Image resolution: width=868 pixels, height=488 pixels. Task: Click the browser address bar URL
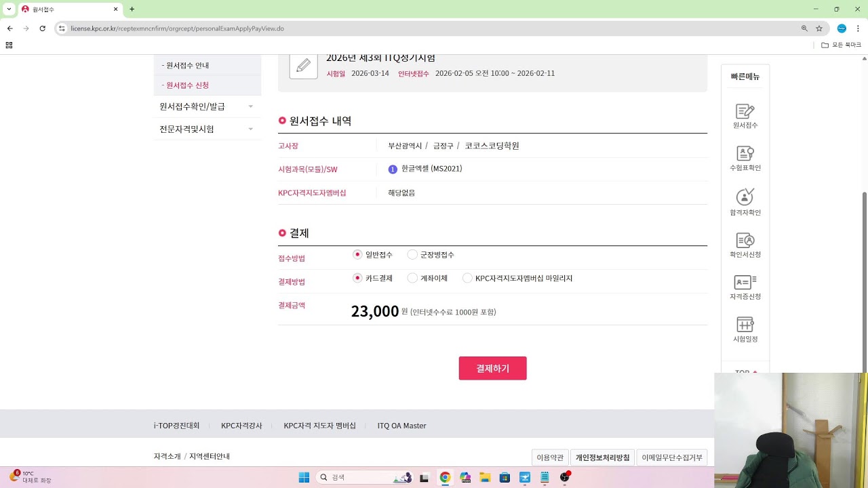click(x=177, y=28)
